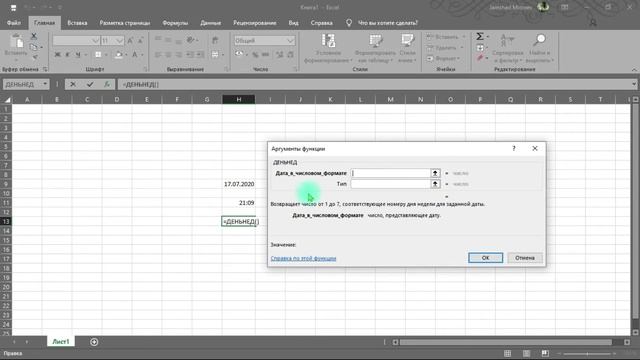This screenshot has width=640, height=360.
Task: Expand the formula bar with its arrow
Action: 633,84
